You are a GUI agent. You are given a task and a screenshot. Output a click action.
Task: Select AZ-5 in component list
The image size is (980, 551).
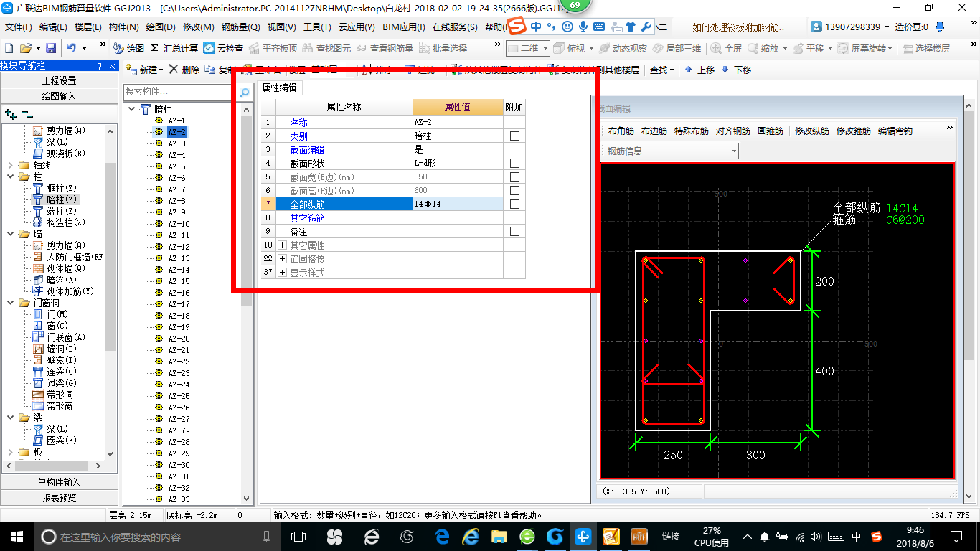176,166
